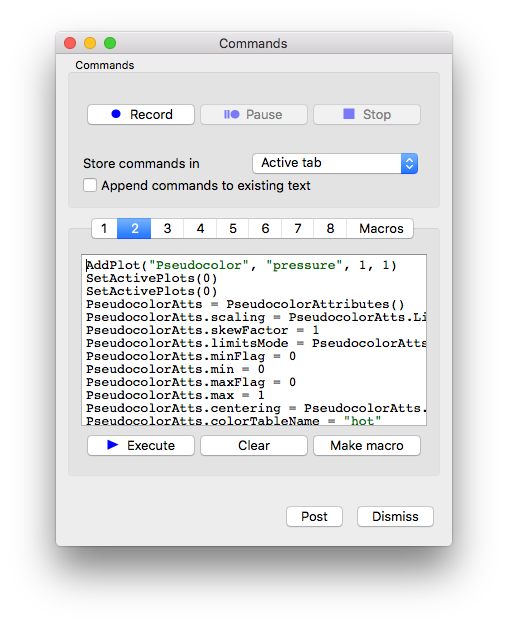Click the PseudocolorAttributes() assignment line
The width and height of the screenshot is (508, 626).
[245, 304]
